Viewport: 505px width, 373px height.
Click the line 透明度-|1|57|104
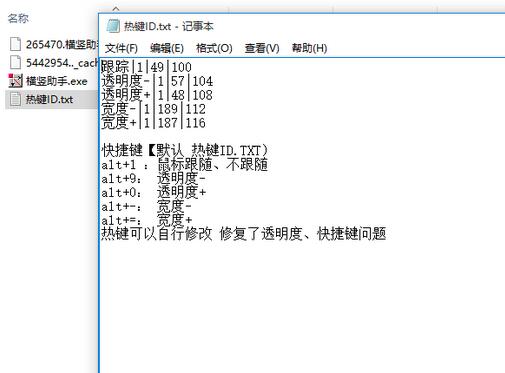click(157, 81)
